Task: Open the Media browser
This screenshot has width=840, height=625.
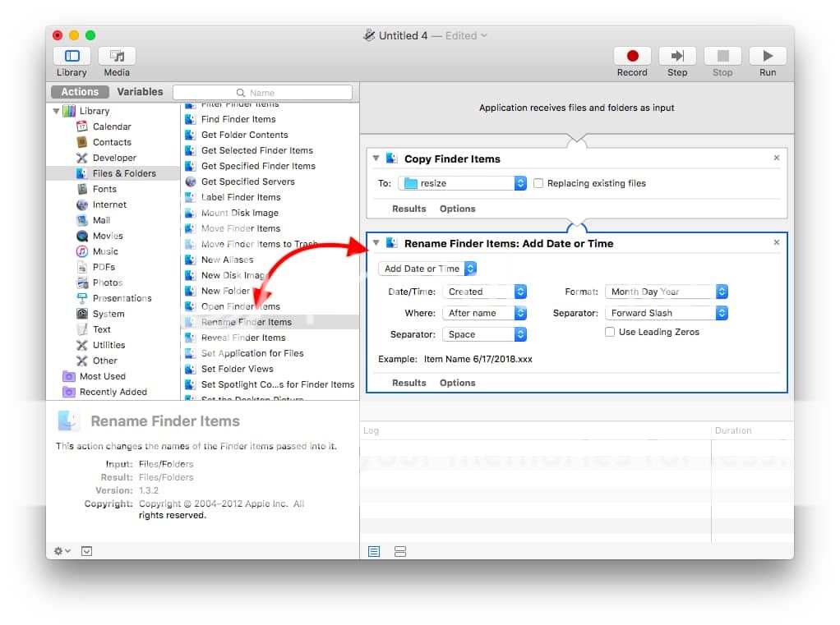Action: (117, 56)
